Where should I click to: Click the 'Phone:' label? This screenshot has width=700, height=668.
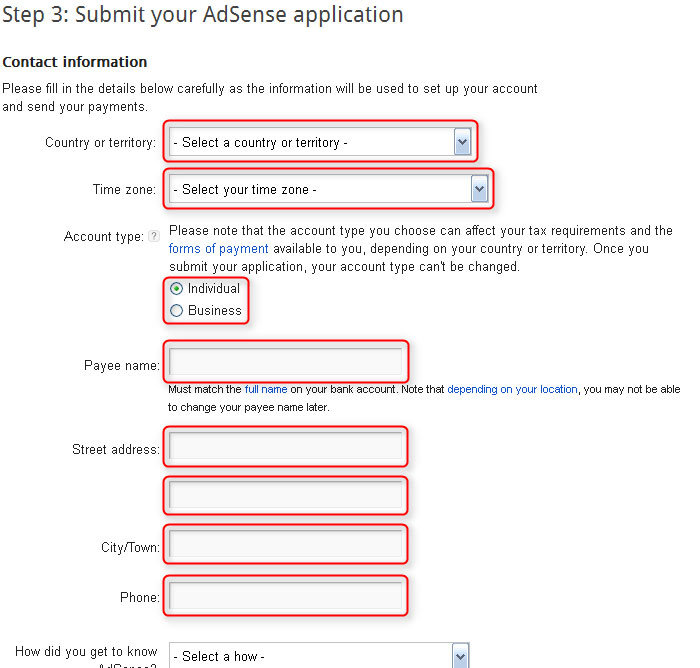[139, 597]
